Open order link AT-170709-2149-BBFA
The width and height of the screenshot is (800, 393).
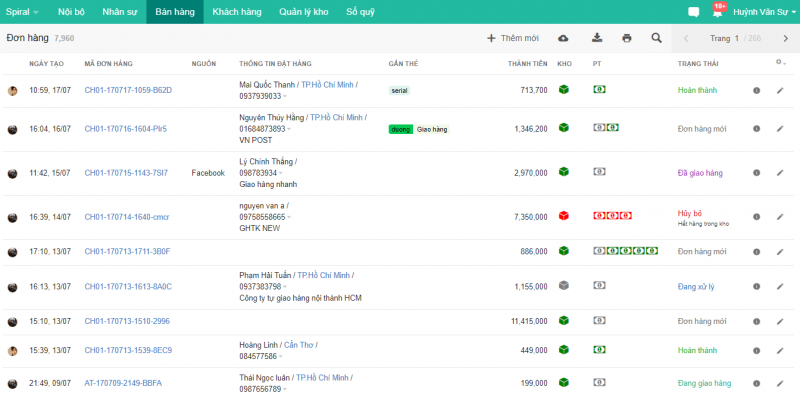pos(123,383)
